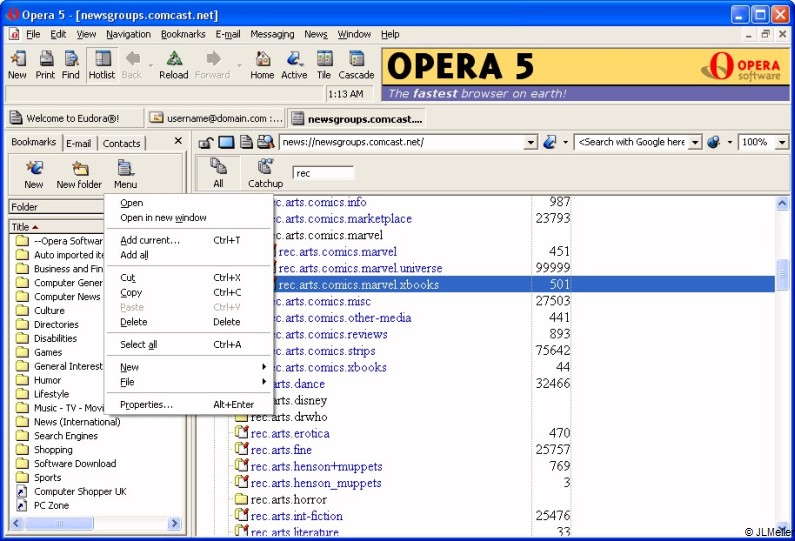The image size is (795, 541).
Task: Click the Opera 5 advertisement banner
Action: [585, 75]
